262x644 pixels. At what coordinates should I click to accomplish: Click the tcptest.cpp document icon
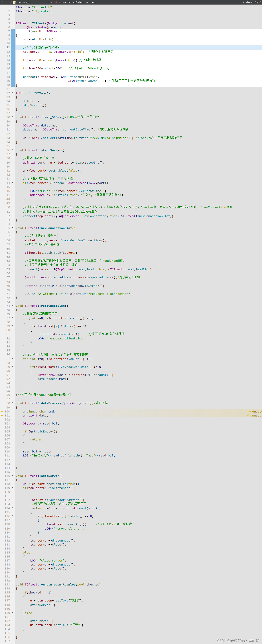coord(15,2)
